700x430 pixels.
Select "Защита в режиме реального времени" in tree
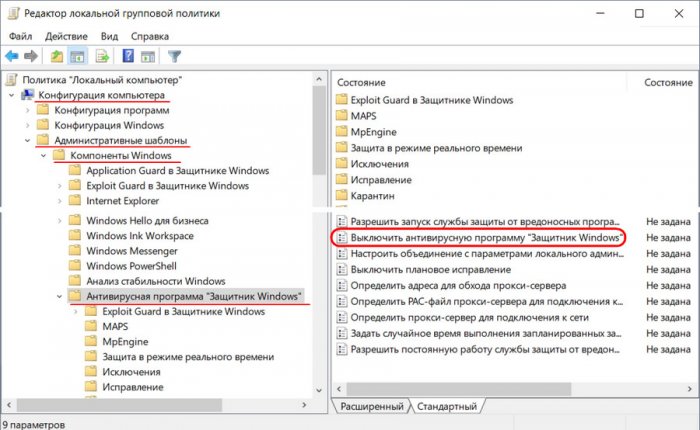(x=188, y=357)
